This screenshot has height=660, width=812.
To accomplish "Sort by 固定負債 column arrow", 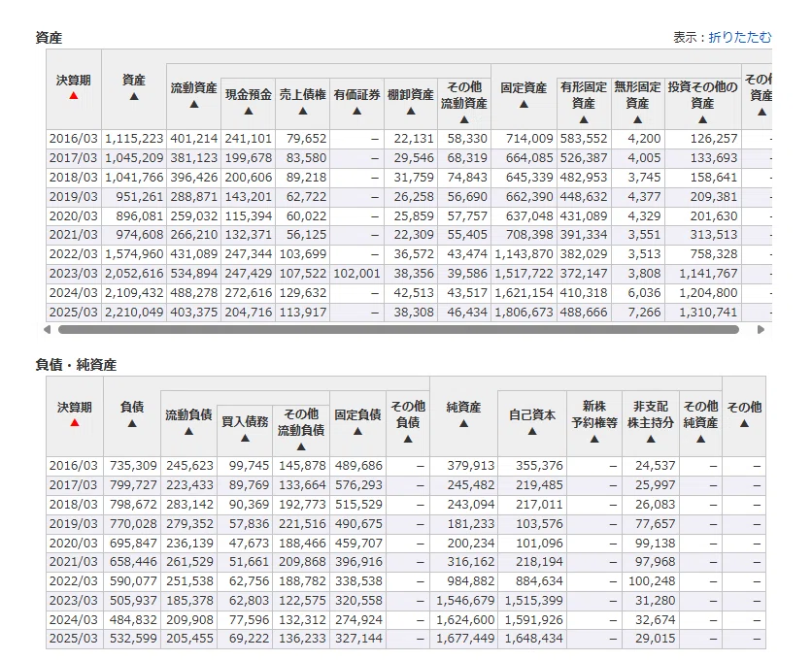I will coord(357,431).
